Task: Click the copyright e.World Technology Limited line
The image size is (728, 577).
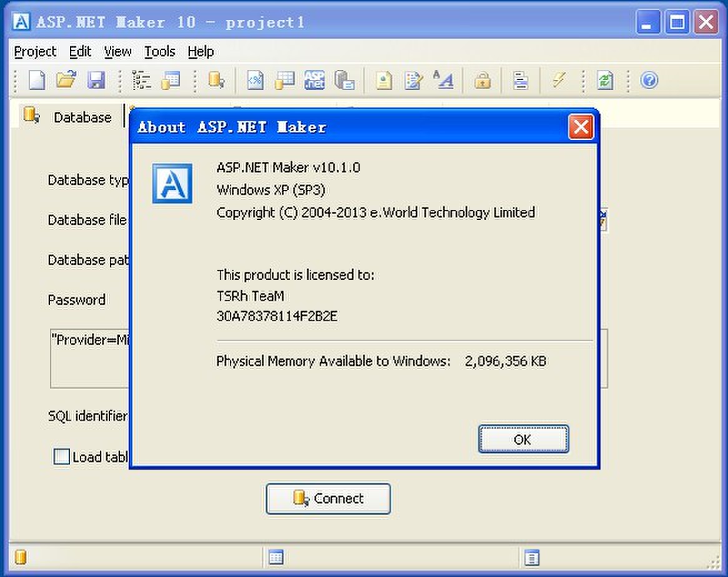Action: [376, 212]
